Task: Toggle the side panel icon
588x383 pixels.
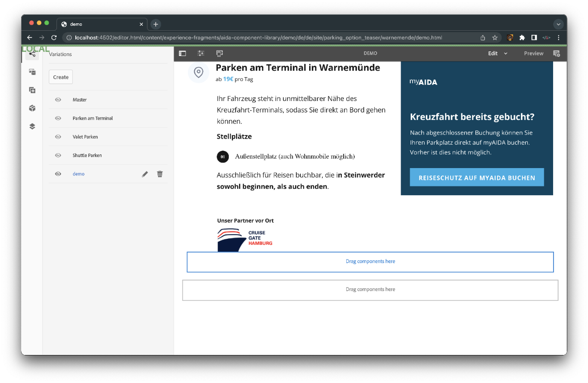Action: tap(182, 53)
